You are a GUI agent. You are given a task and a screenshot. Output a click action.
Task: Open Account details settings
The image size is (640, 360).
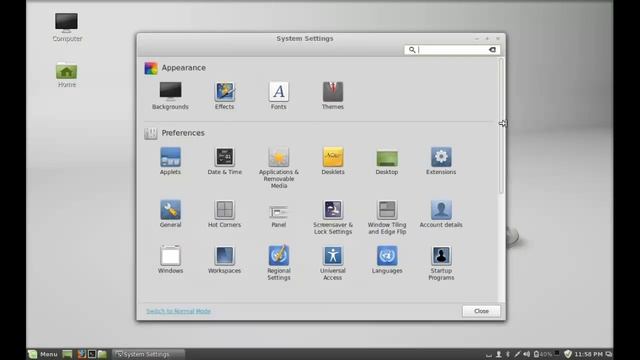tap(441, 213)
